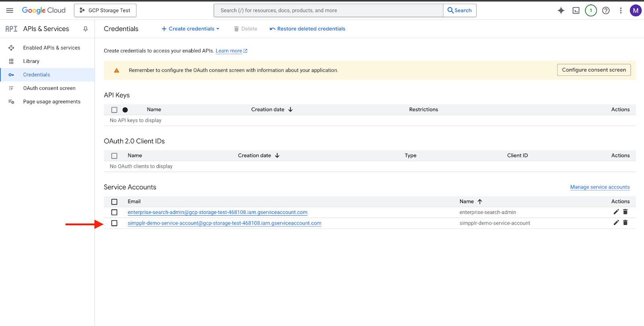Activate Cloud Shell terminal icon

point(576,10)
